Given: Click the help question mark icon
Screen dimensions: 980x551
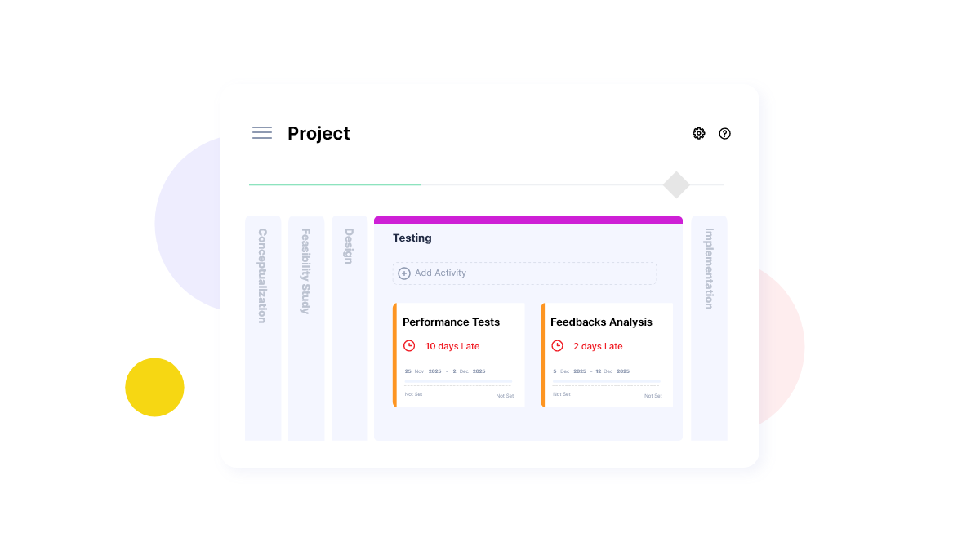Looking at the screenshot, I should (724, 133).
